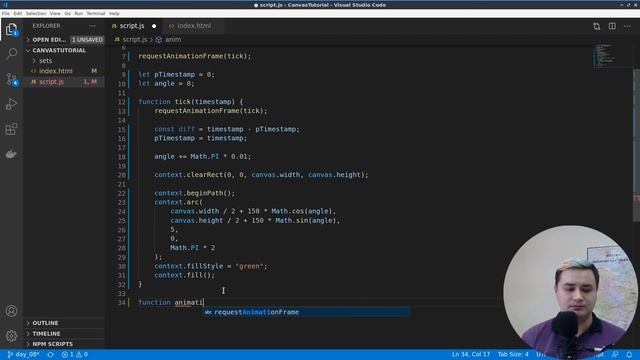Open index.html in the file tree
Viewport: 640px width, 360px height.
[64, 71]
